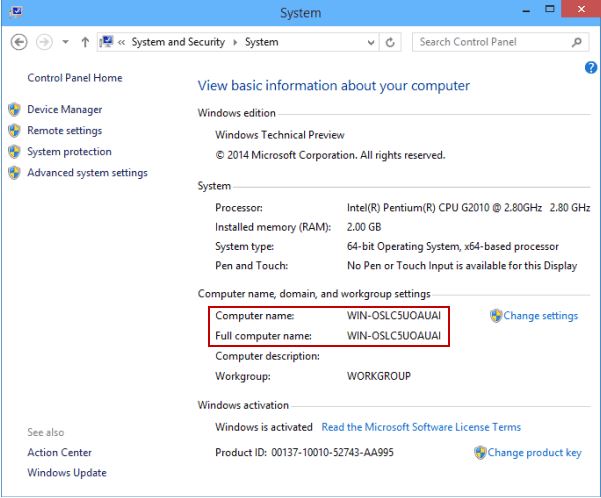This screenshot has height=498, width=601.
Task: Open Action Center under See also
Action: click(59, 453)
